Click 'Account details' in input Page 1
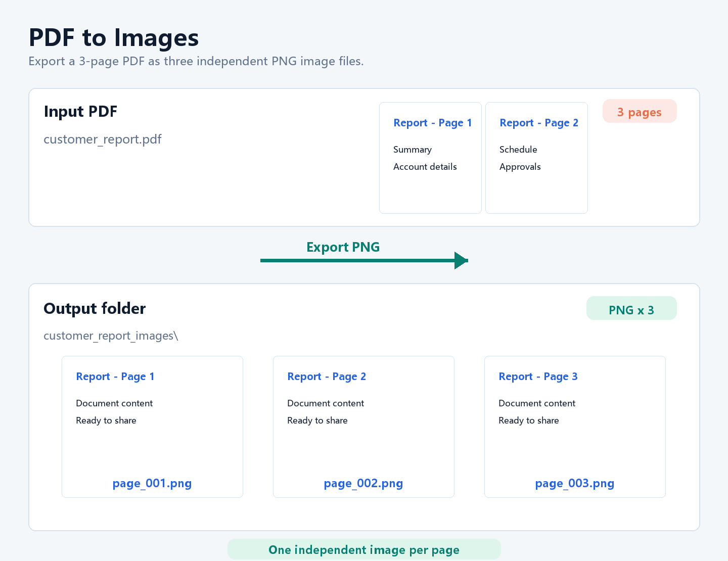 pyautogui.click(x=425, y=167)
